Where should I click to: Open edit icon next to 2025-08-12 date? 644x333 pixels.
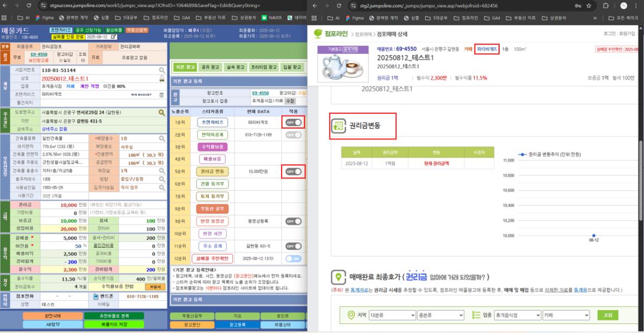pyautogui.click(x=113, y=37)
